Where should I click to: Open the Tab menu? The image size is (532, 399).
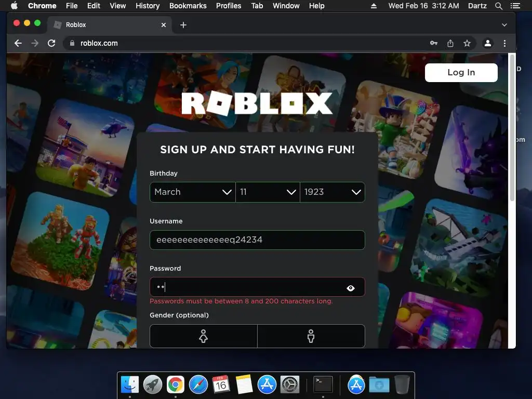[x=257, y=6]
